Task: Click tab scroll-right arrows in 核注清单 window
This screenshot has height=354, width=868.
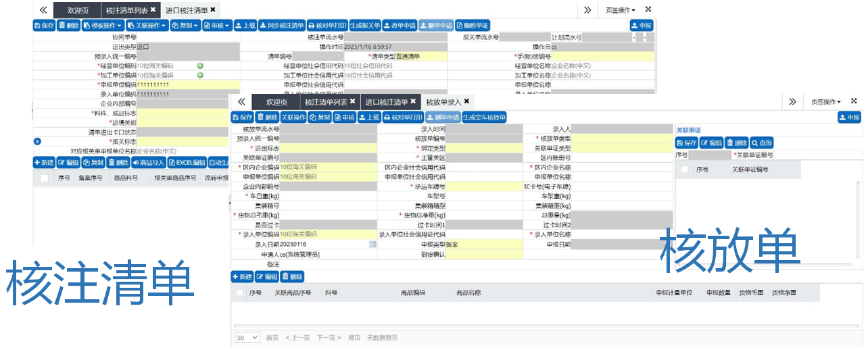Action: (x=587, y=10)
